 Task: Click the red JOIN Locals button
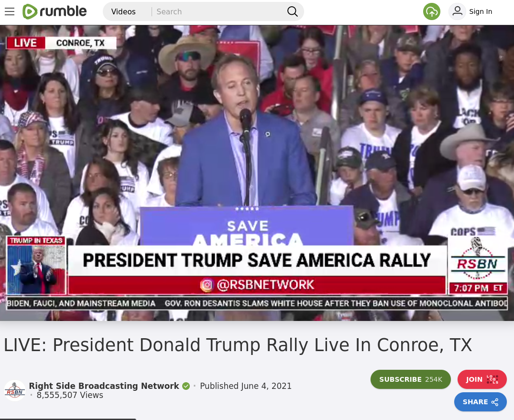[x=482, y=379]
